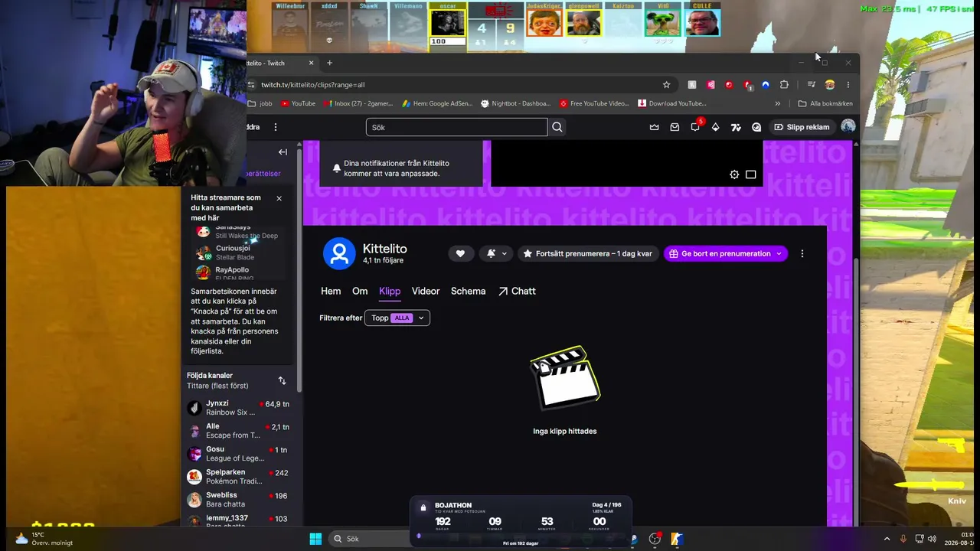Open 'Ge bort en prenumeration' dropdown
The height and width of the screenshot is (551, 980).
[x=725, y=253]
